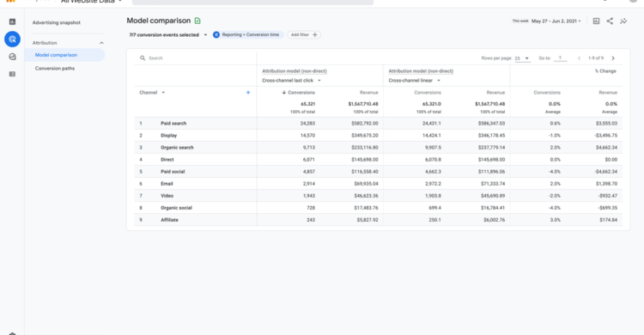Click the Revenue header under % Change
The height and width of the screenshot is (335, 644).
point(608,93)
